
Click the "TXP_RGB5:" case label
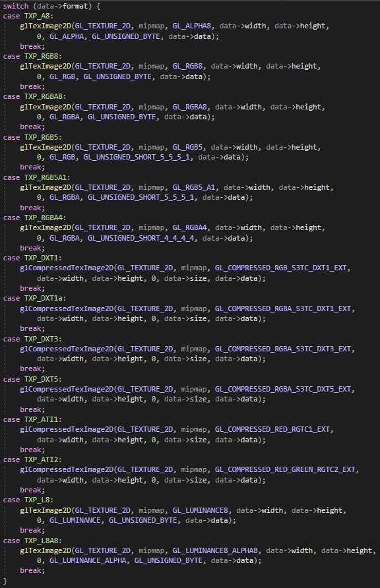[x=43, y=137]
